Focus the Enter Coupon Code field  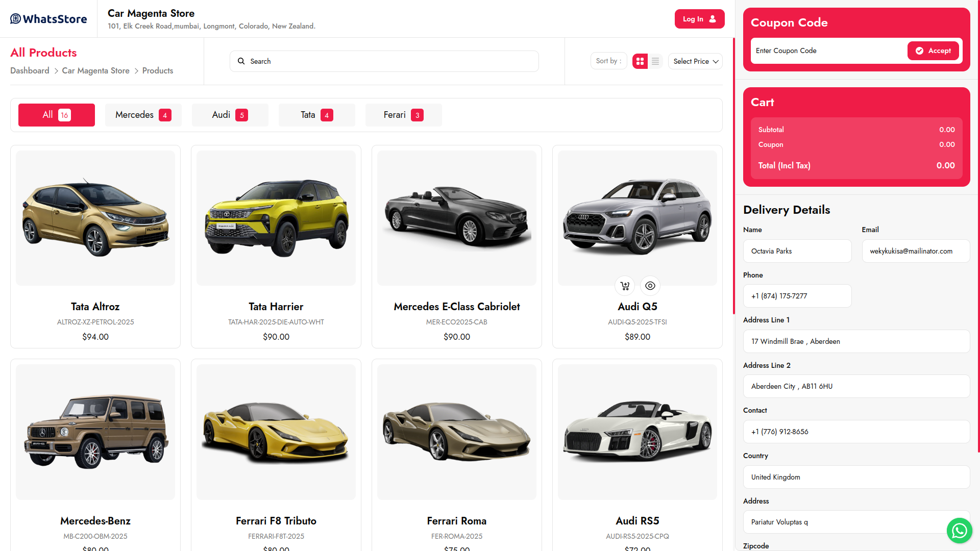[827, 51]
